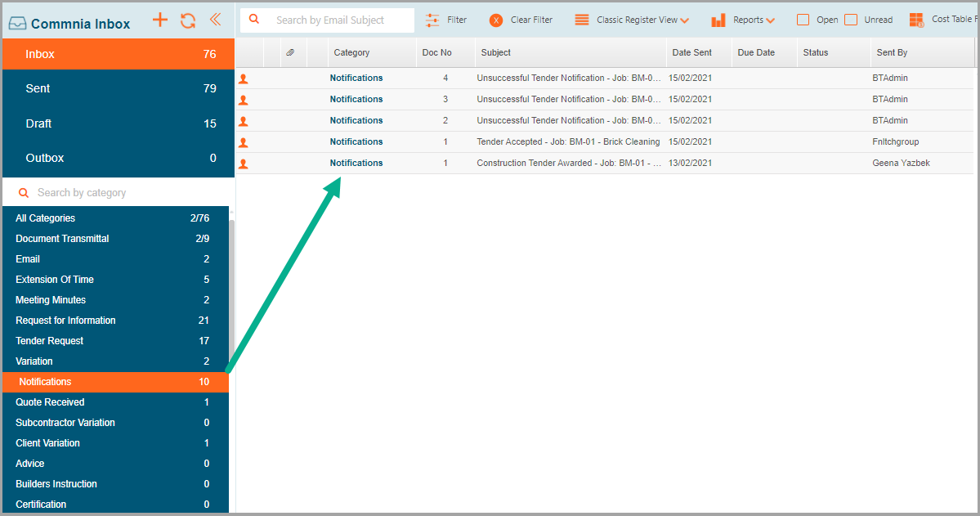The height and width of the screenshot is (516, 980).
Task: Select the Variation category
Action: (115, 361)
